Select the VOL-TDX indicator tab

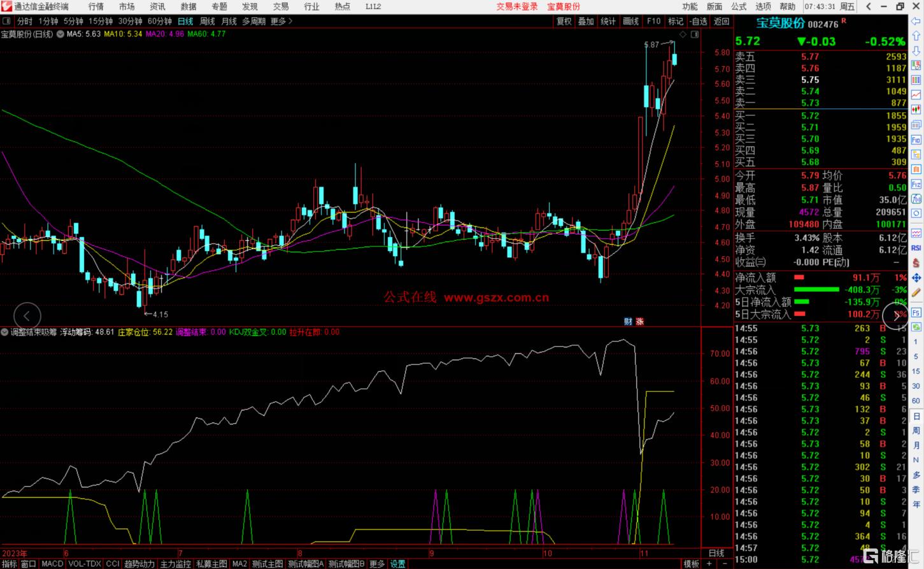[x=85, y=564]
